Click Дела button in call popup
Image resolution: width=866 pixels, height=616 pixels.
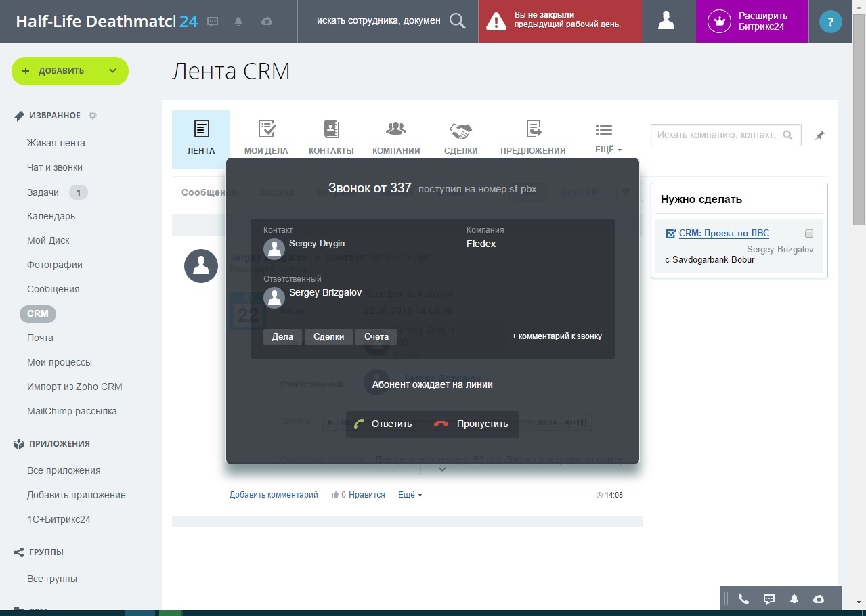(x=282, y=336)
